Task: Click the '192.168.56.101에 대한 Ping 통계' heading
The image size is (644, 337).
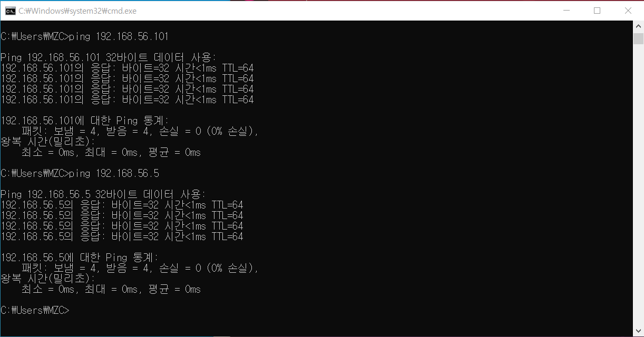Action: pos(85,121)
